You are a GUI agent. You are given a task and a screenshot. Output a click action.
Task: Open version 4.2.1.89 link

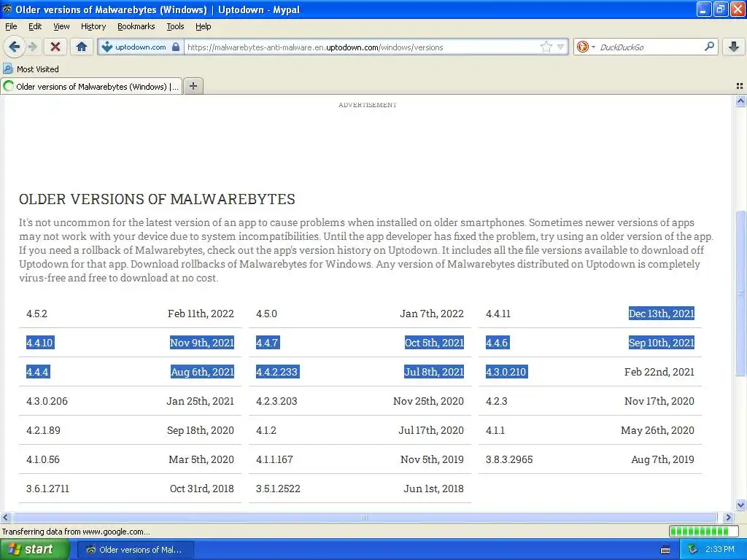coord(43,430)
